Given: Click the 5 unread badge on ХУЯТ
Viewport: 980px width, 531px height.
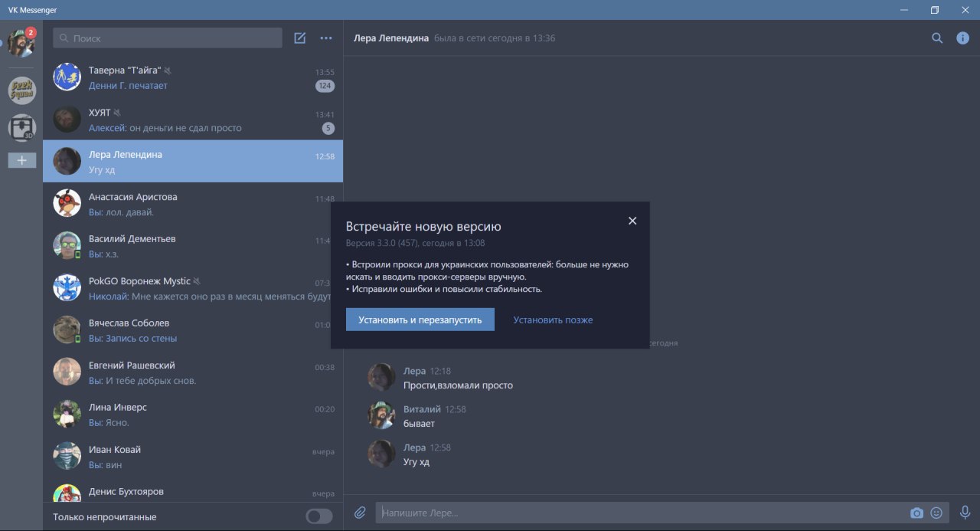Looking at the screenshot, I should point(328,128).
